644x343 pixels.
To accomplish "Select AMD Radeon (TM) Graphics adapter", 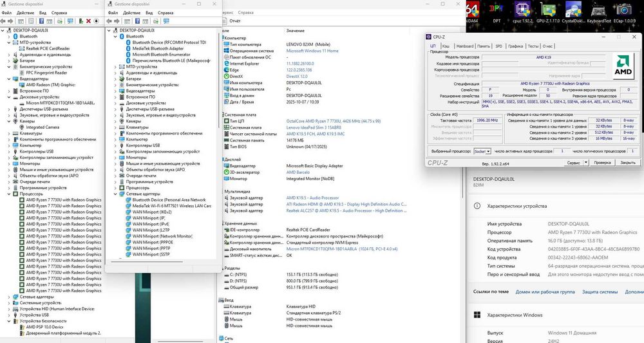I will pos(50,85).
